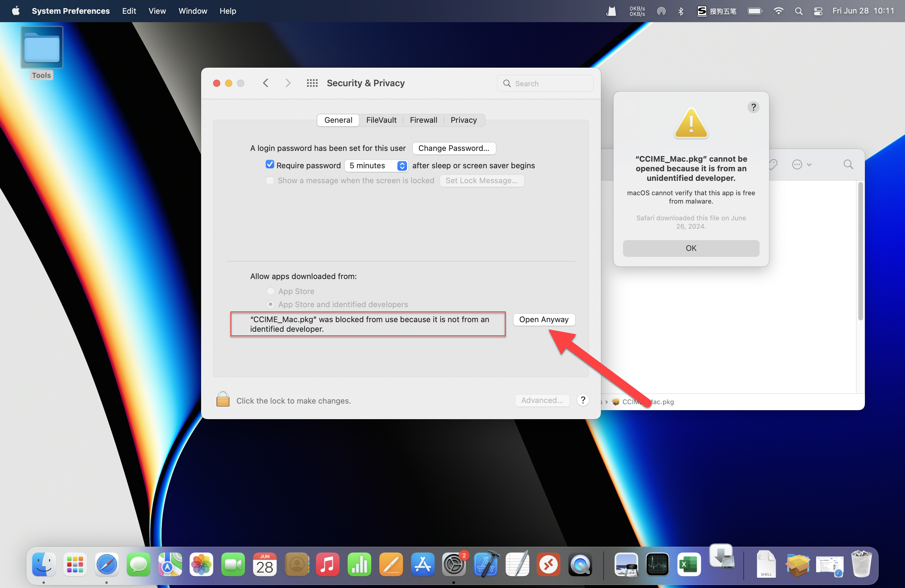
Task: Click the Open Anyway button
Action: pos(543,319)
